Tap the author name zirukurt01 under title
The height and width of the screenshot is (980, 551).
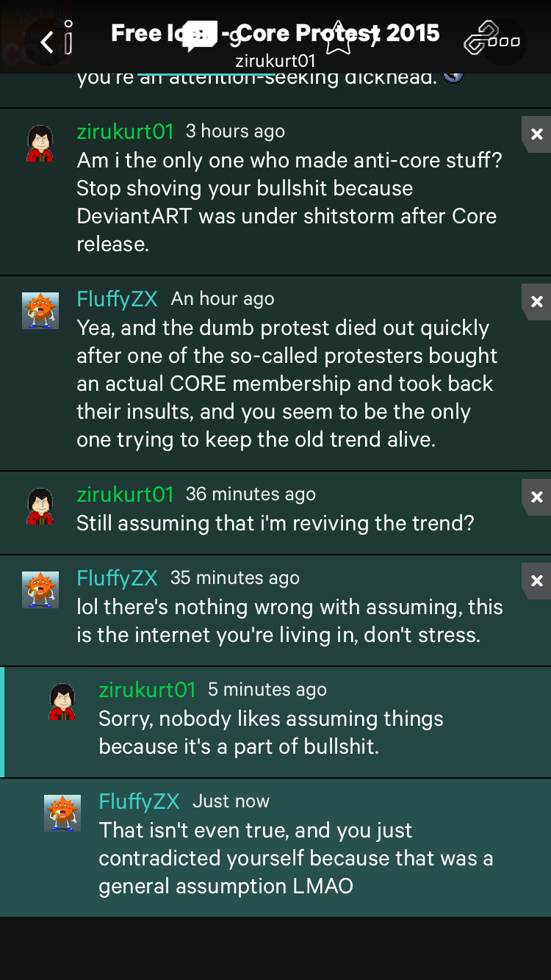tap(275, 61)
